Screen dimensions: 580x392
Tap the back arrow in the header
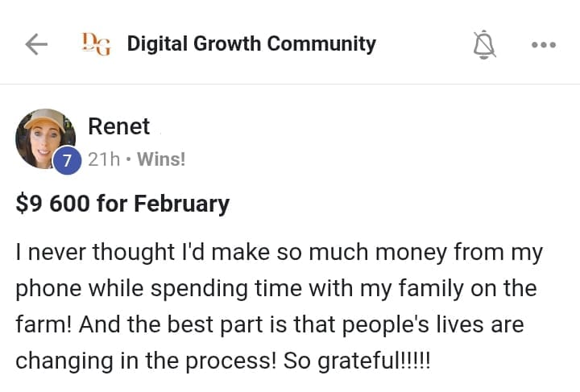[x=37, y=44]
